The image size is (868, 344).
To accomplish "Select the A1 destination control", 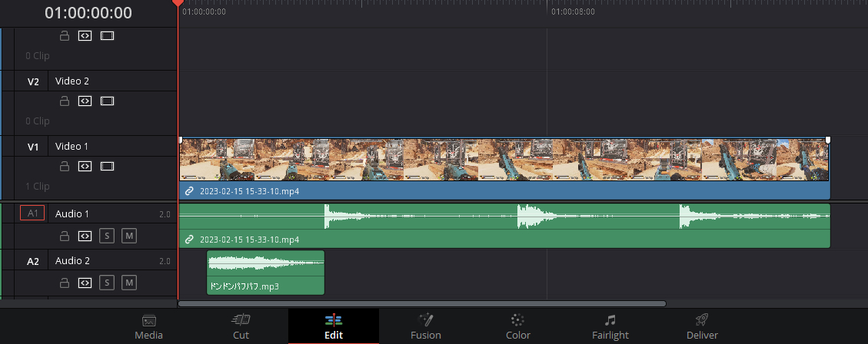I will (32, 213).
